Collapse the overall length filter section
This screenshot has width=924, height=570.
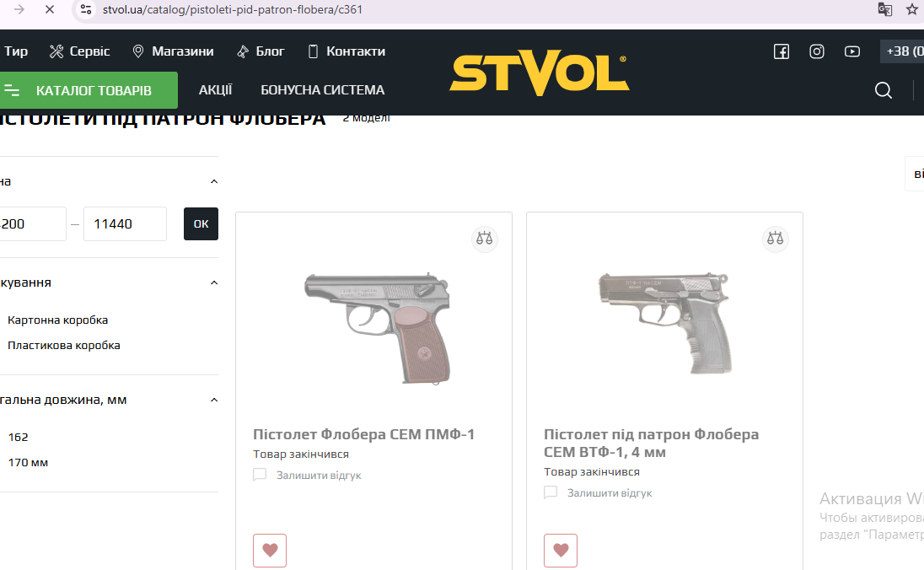[x=214, y=401]
